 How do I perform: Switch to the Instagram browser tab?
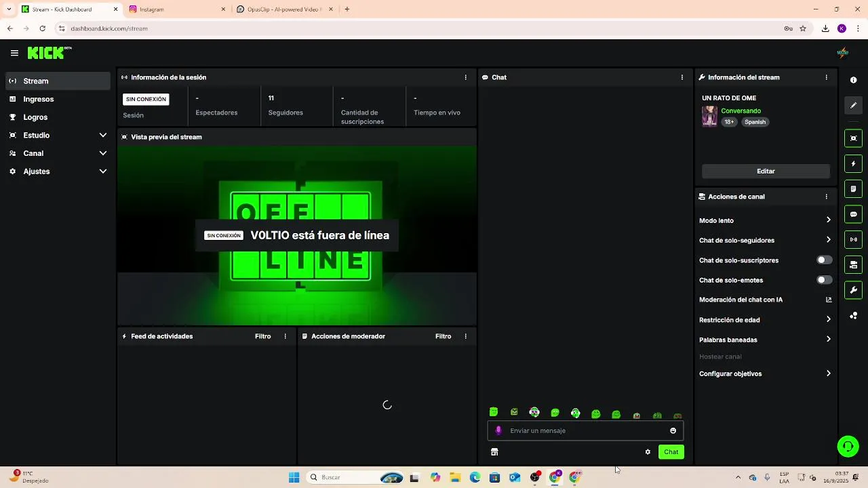point(176,9)
